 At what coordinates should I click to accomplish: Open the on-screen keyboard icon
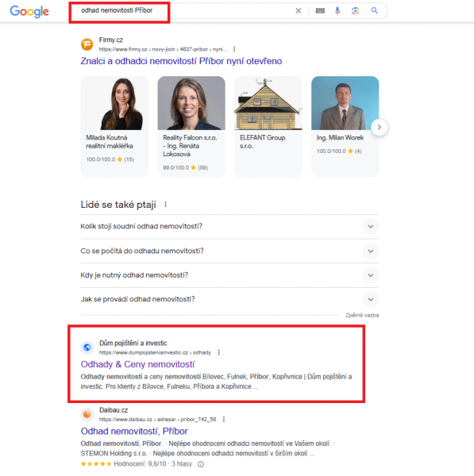[x=320, y=11]
